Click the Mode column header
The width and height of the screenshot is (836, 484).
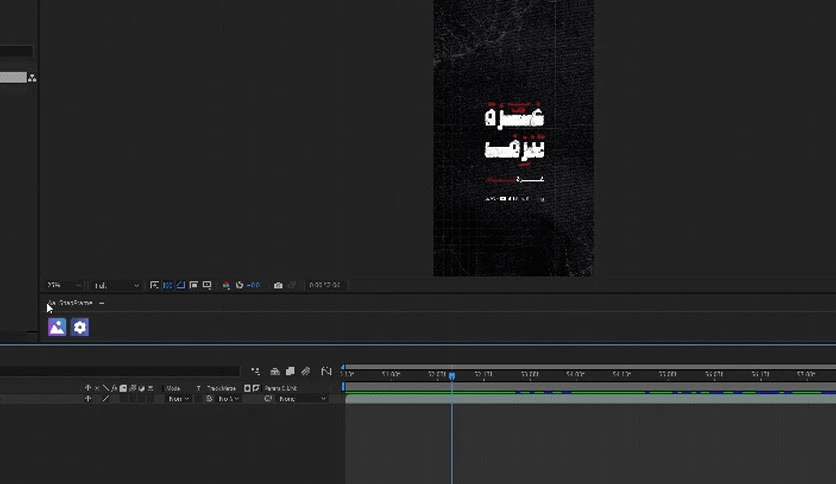[173, 388]
